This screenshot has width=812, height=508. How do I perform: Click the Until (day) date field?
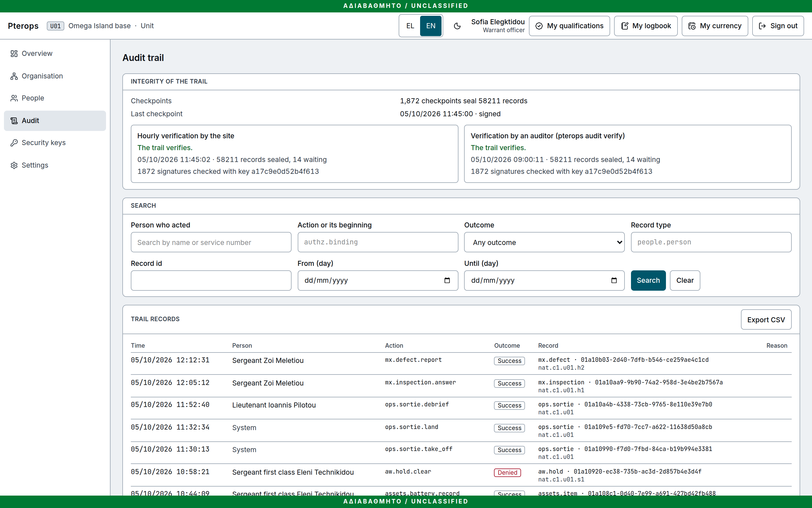click(x=544, y=280)
